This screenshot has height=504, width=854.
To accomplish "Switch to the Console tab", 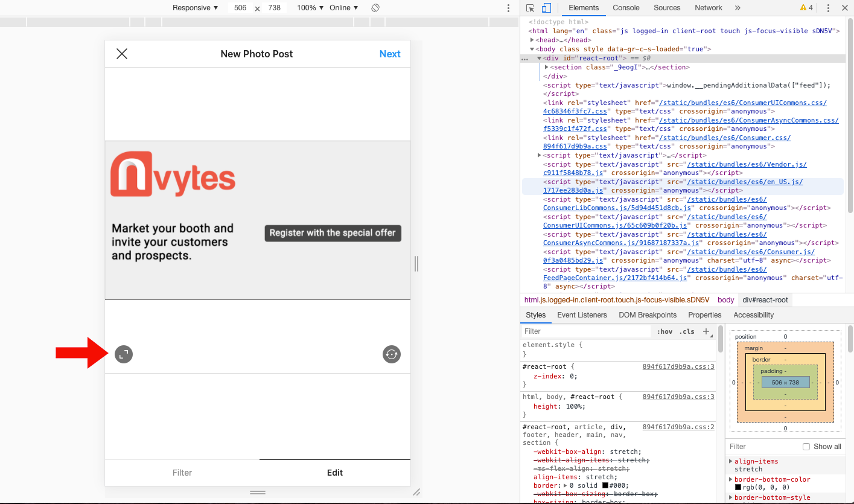I will pos(626,8).
